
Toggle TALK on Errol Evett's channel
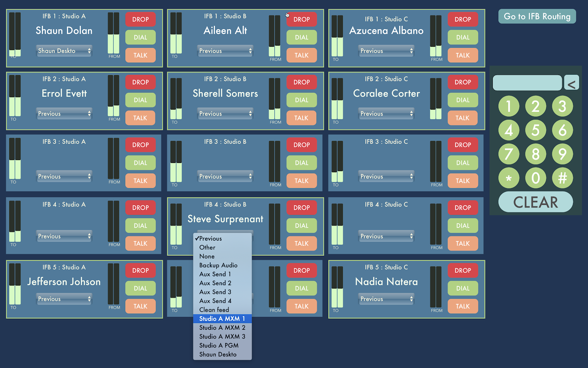tap(140, 118)
